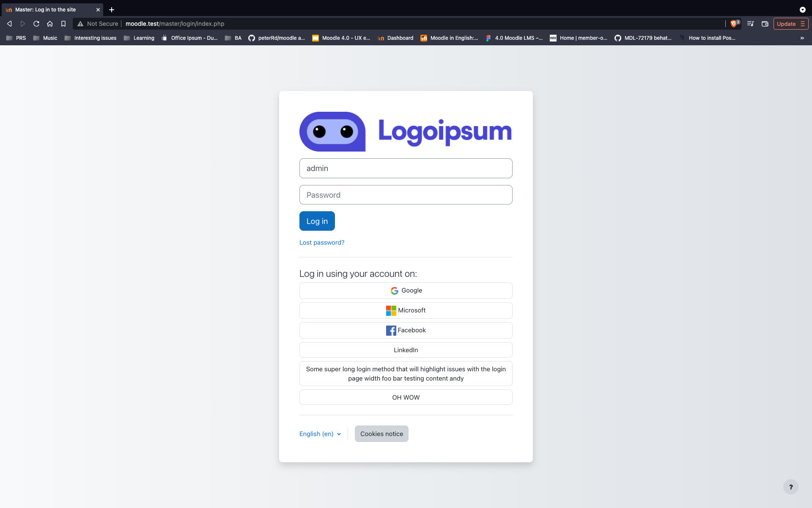Open the BA bookmarks folder

233,38
